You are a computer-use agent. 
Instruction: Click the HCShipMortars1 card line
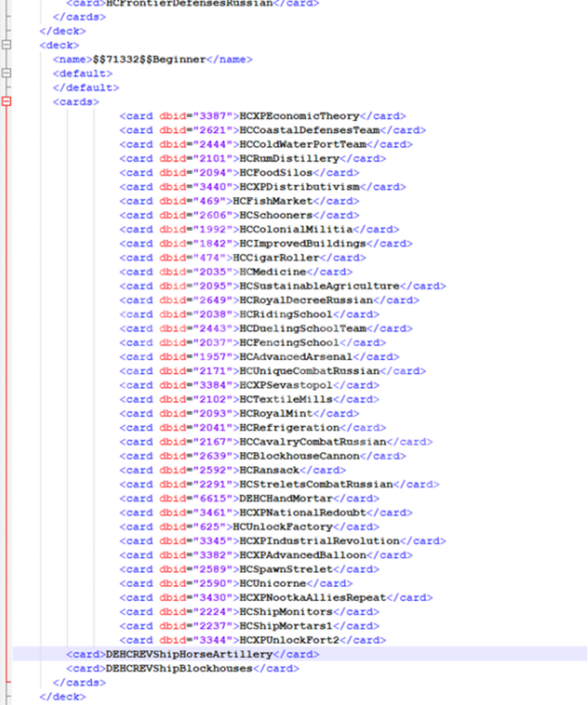point(249,626)
